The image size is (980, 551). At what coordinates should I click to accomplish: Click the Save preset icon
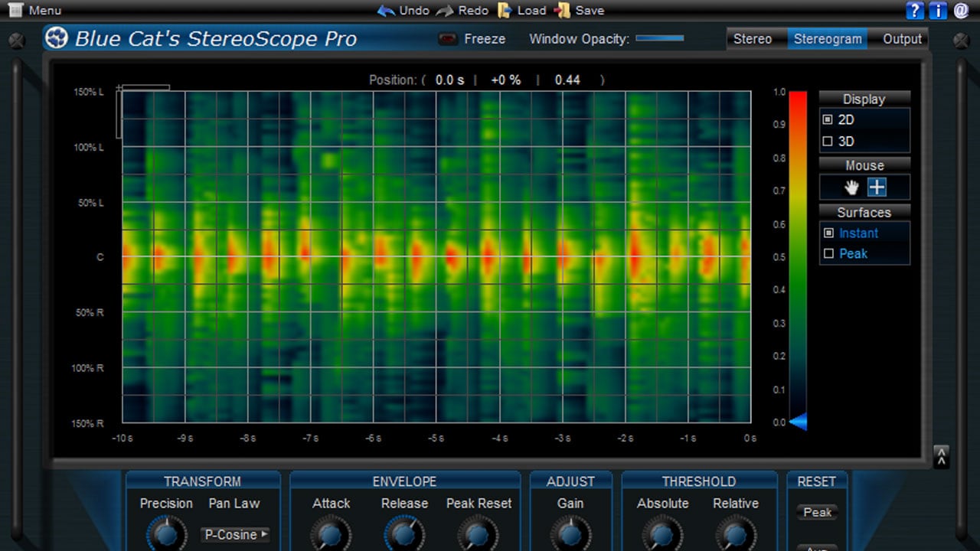(563, 10)
